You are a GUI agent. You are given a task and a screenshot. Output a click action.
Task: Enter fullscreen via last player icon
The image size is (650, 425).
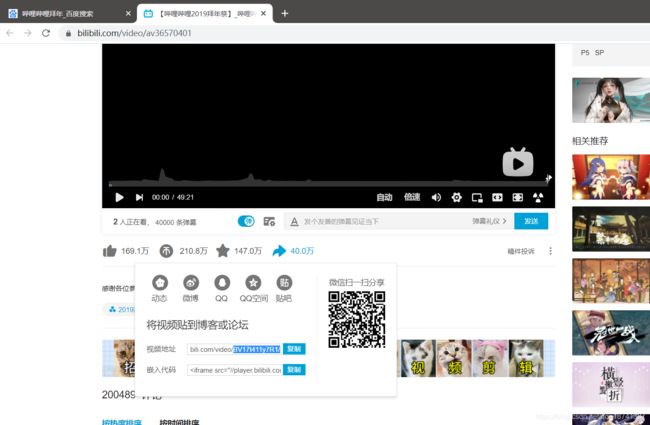click(538, 197)
